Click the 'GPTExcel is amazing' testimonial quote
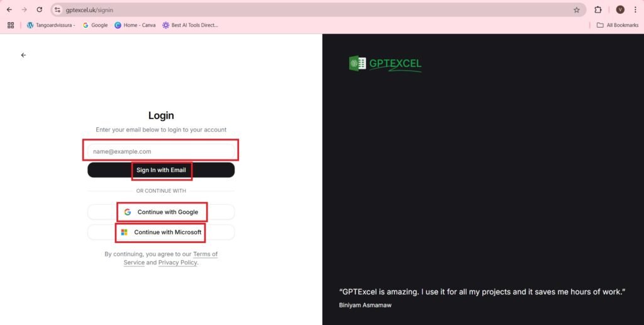The width and height of the screenshot is (644, 325). click(x=482, y=292)
